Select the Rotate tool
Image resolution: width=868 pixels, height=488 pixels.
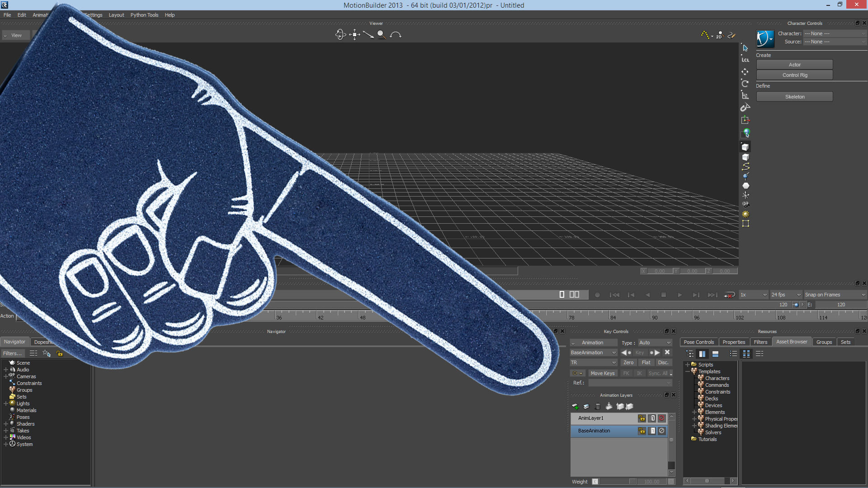click(745, 84)
